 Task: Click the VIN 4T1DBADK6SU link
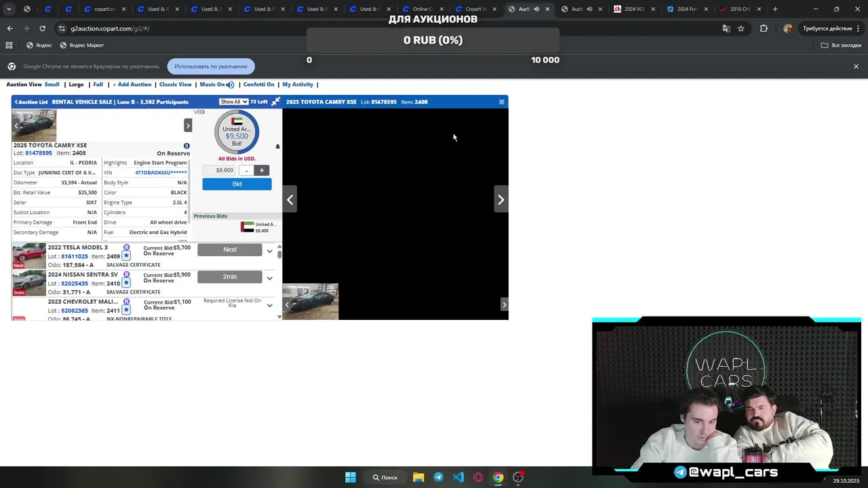(161, 173)
